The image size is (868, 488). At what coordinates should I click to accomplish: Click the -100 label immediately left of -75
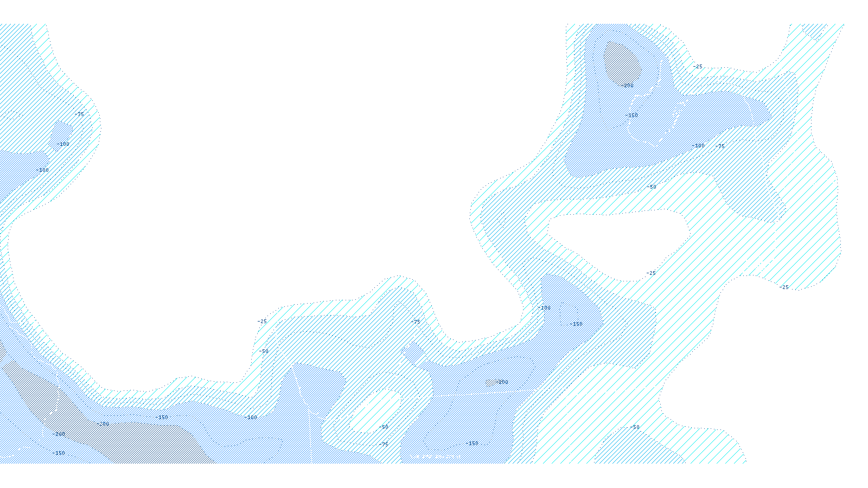pyautogui.click(x=698, y=146)
